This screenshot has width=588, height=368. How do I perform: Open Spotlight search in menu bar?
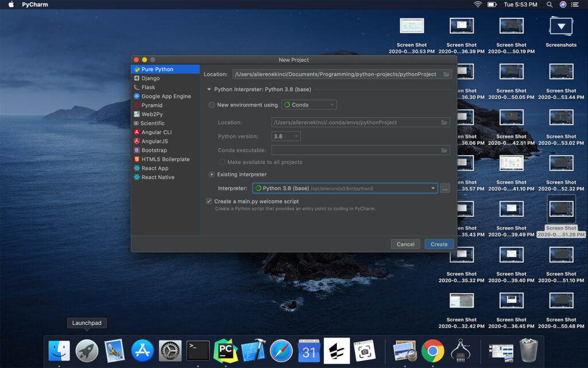coord(550,5)
